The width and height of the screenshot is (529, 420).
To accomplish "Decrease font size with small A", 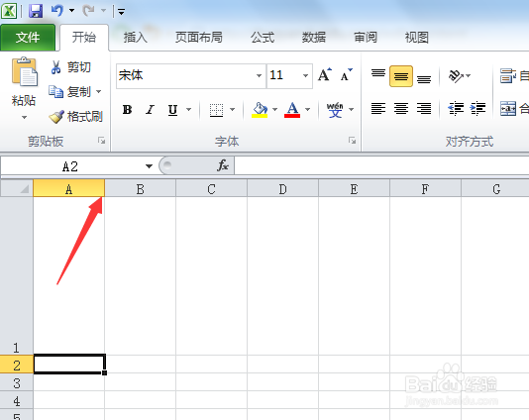I will click(x=346, y=75).
